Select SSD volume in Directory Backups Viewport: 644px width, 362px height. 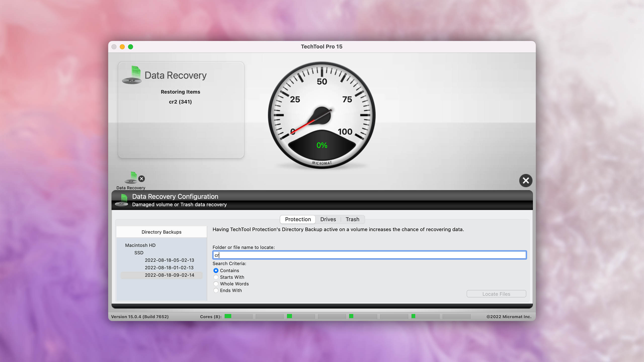coord(139,253)
